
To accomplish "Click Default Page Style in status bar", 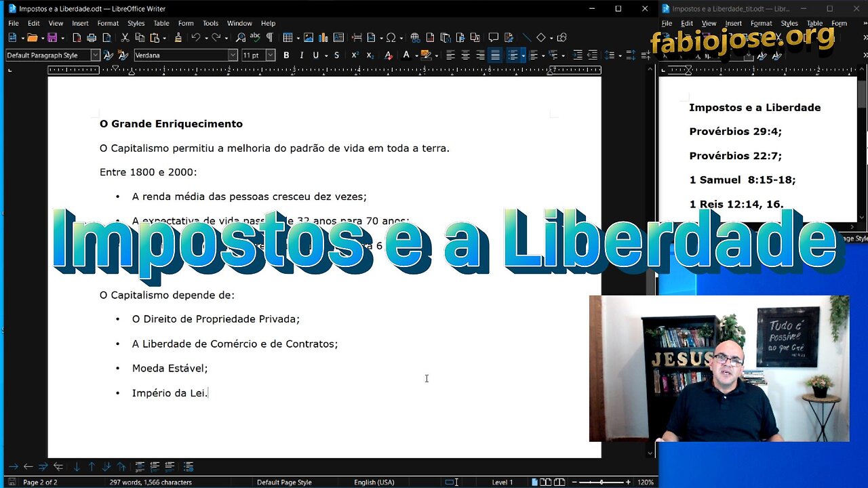I will click(x=284, y=483).
